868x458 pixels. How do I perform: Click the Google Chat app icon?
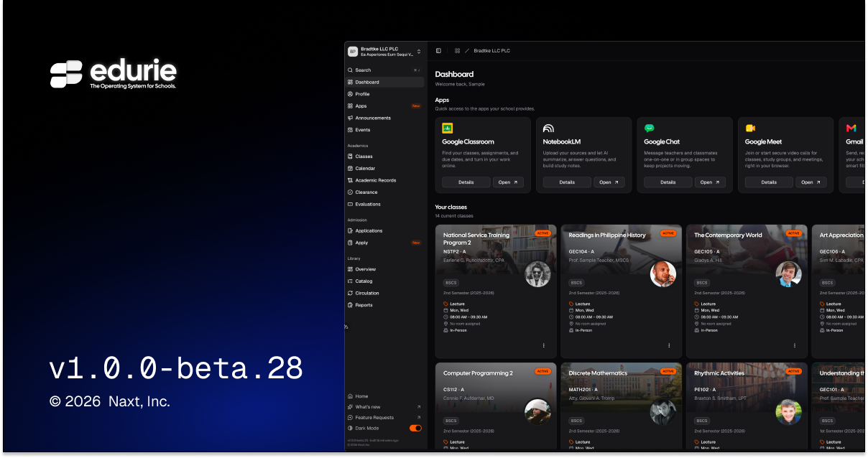[649, 128]
